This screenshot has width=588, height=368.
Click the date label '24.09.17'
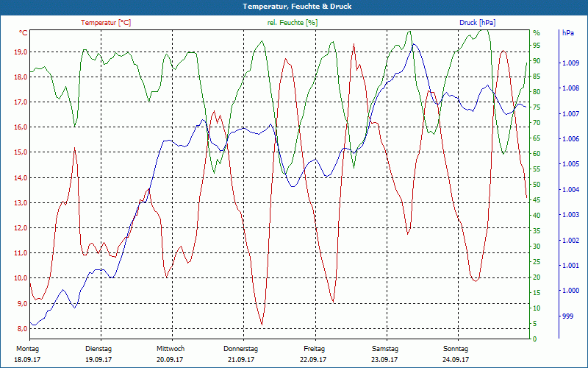pos(456,360)
